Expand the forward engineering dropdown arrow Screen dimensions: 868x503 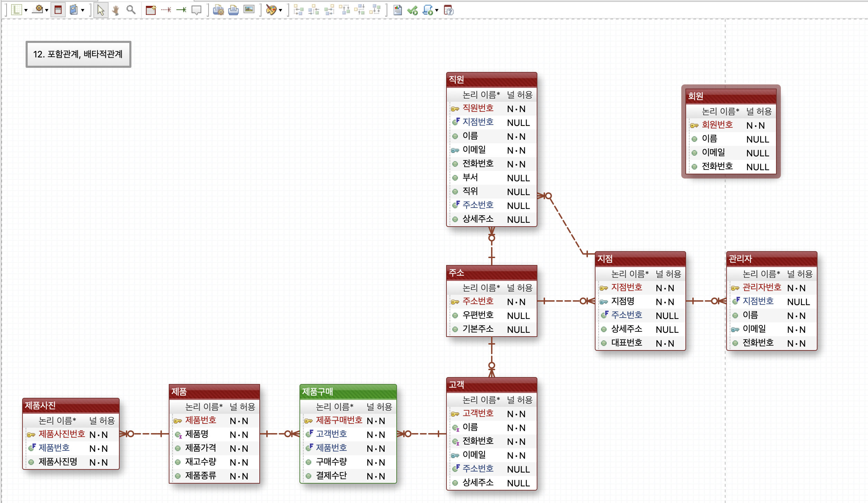pyautogui.click(x=437, y=10)
